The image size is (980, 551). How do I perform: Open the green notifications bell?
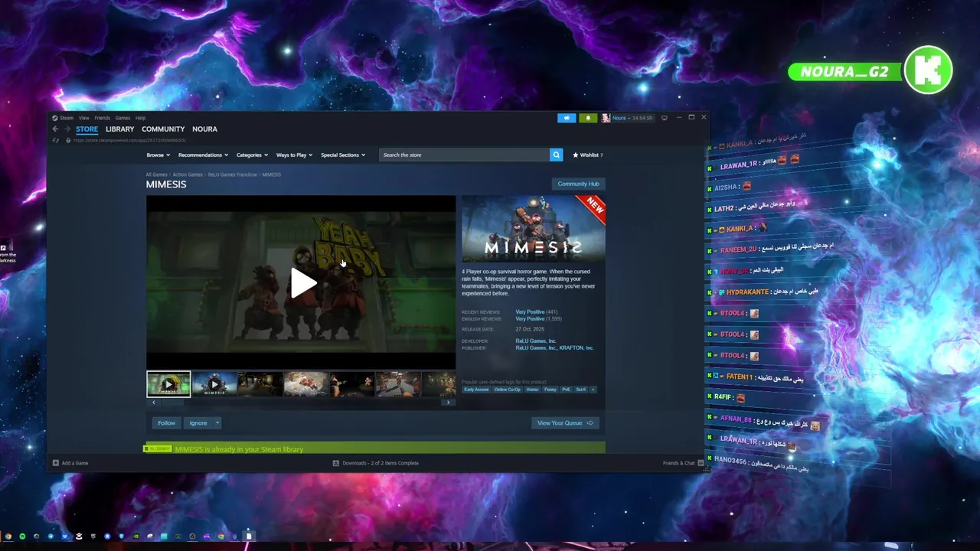pyautogui.click(x=588, y=118)
